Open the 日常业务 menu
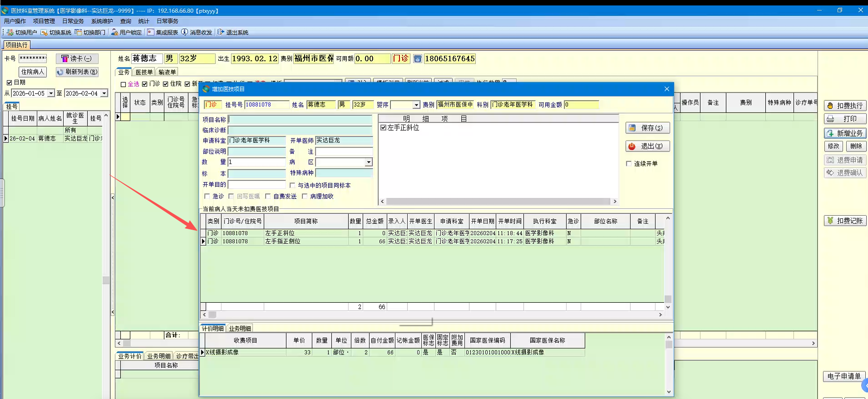The height and width of the screenshot is (399, 868). pos(73,21)
